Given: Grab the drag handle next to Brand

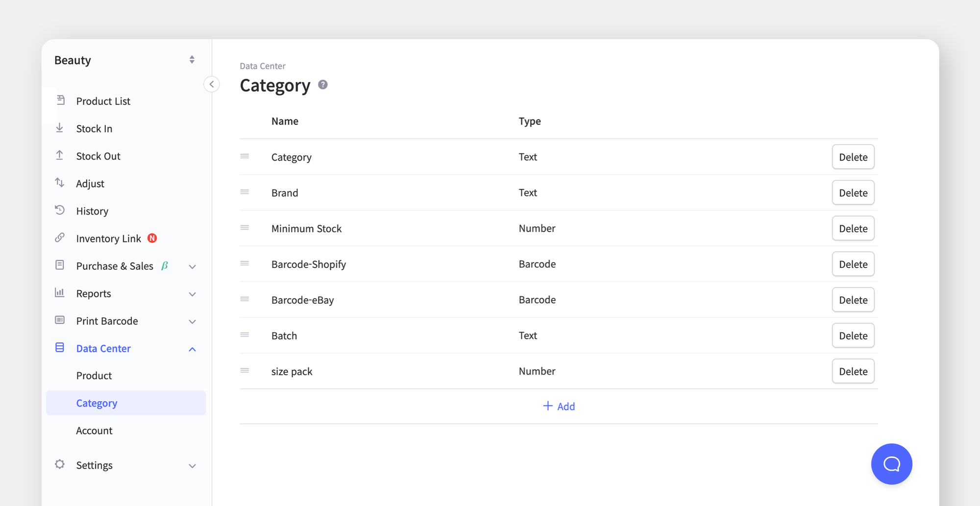Looking at the screenshot, I should (245, 192).
